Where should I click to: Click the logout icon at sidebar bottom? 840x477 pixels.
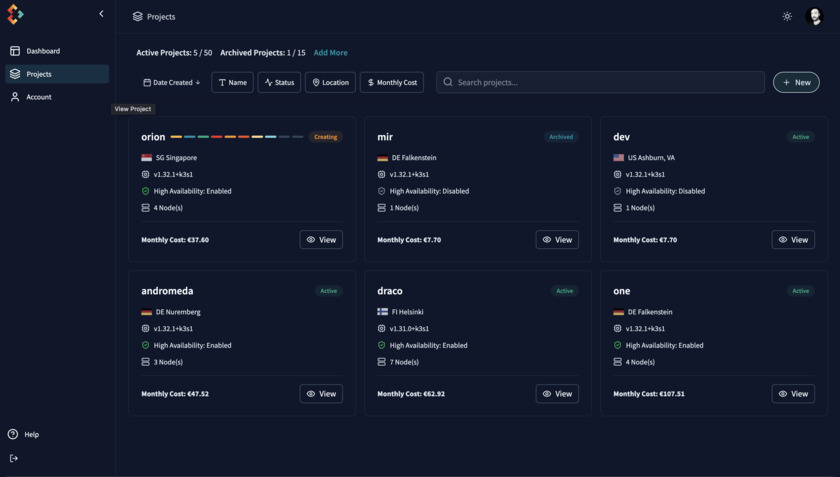[x=14, y=458]
